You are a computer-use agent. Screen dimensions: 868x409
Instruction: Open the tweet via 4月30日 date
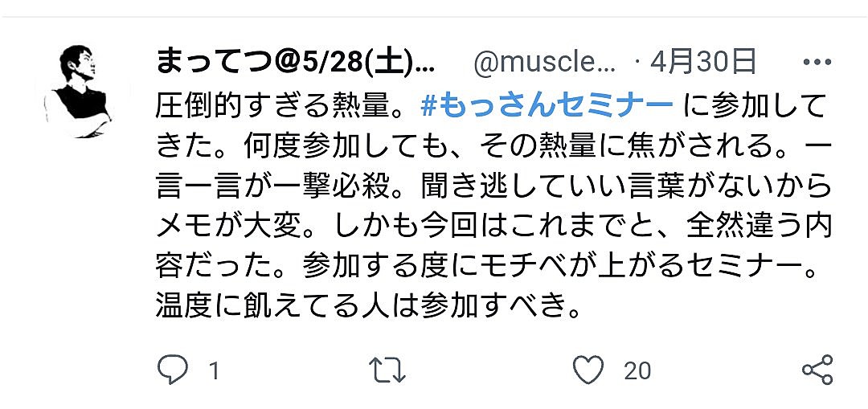click(x=703, y=63)
